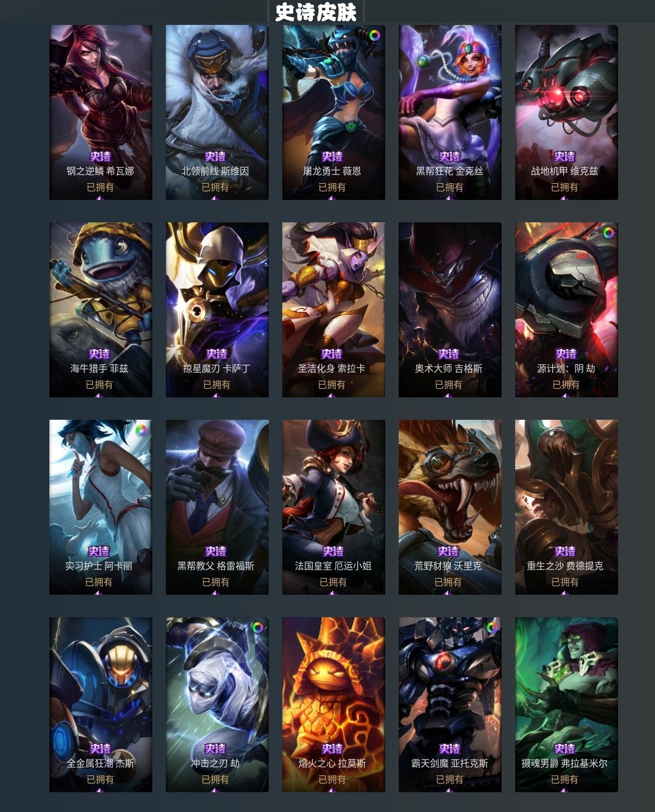Click chroma wheel icon on 源计划：阴 劫 card
Viewport: 655px width, 812px height.
click(608, 233)
